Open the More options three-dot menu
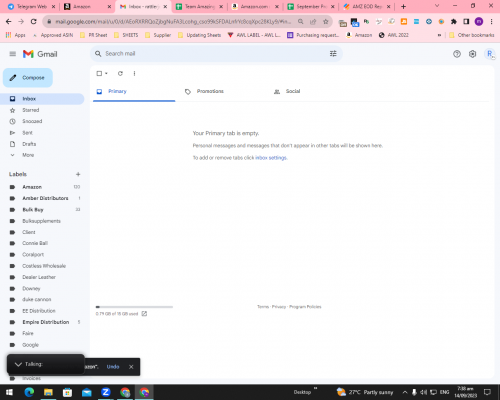This screenshot has height=400, width=500. 134,73
